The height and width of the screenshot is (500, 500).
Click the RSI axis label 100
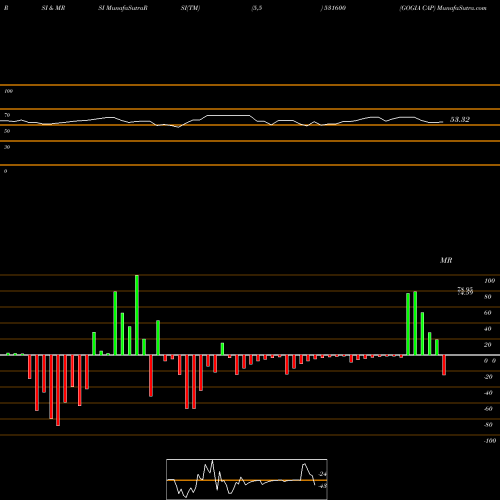pos(9,91)
